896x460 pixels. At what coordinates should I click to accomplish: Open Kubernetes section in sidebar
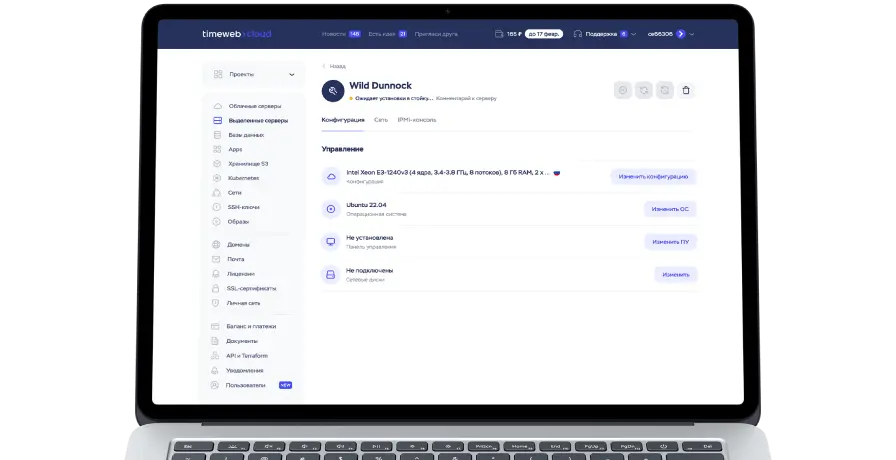coord(243,178)
